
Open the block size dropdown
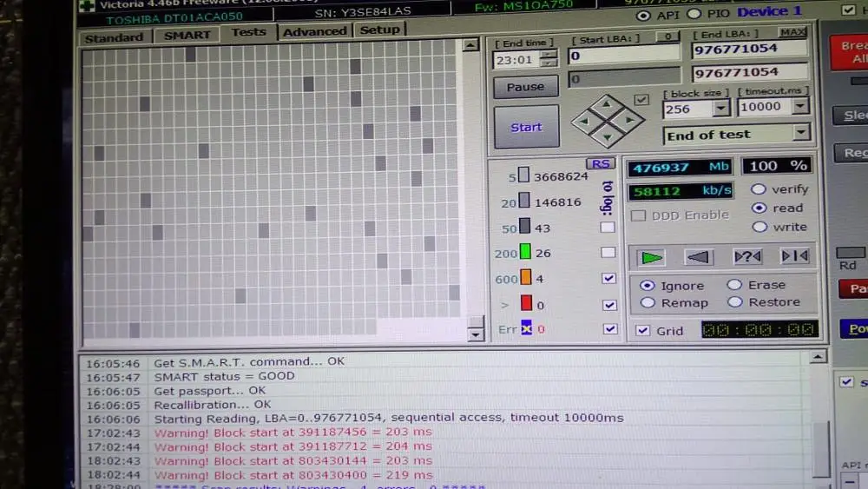[x=720, y=109]
